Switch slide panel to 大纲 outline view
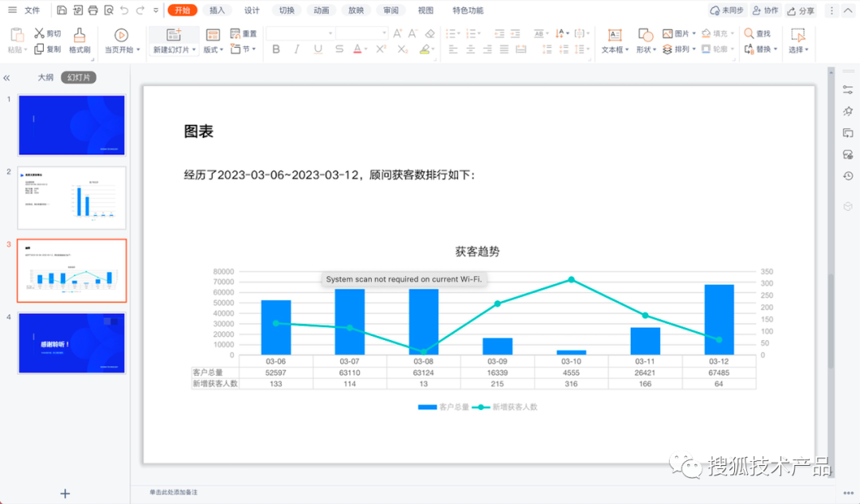Screen dimensions: 860x504 45,77
